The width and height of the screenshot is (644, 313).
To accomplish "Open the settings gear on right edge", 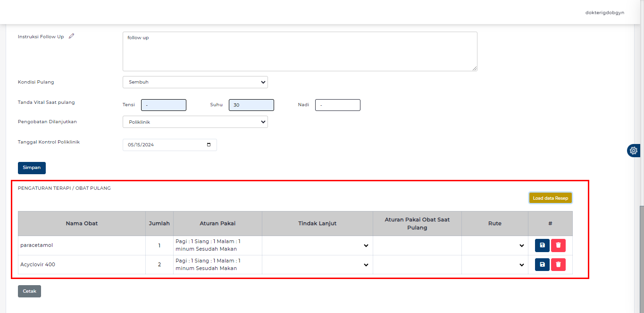I will pos(633,151).
